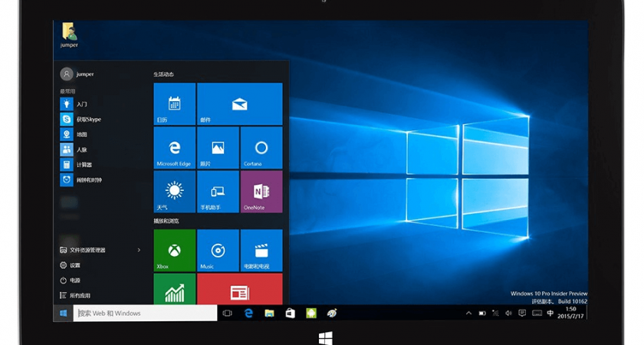Expand File Explorer submenu arrow
This screenshot has width=644, height=345.
pos(139,250)
